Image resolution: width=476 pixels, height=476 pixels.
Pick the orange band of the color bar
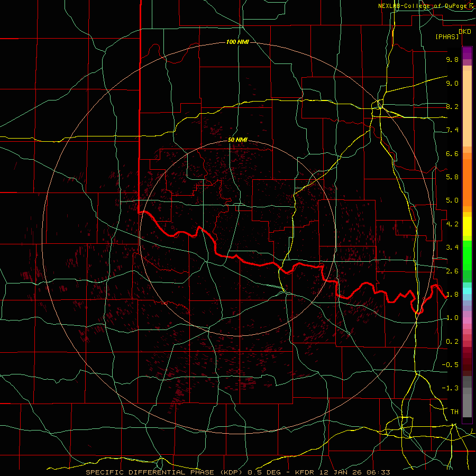467,182
